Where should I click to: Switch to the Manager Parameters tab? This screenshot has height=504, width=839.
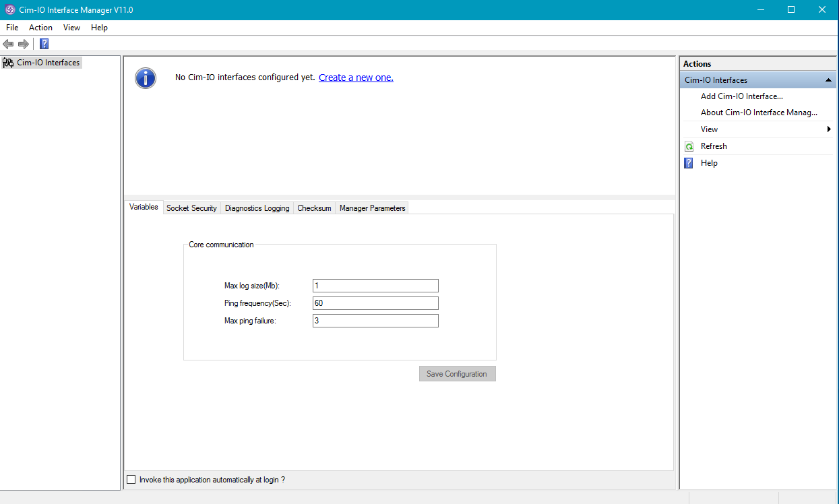372,208
